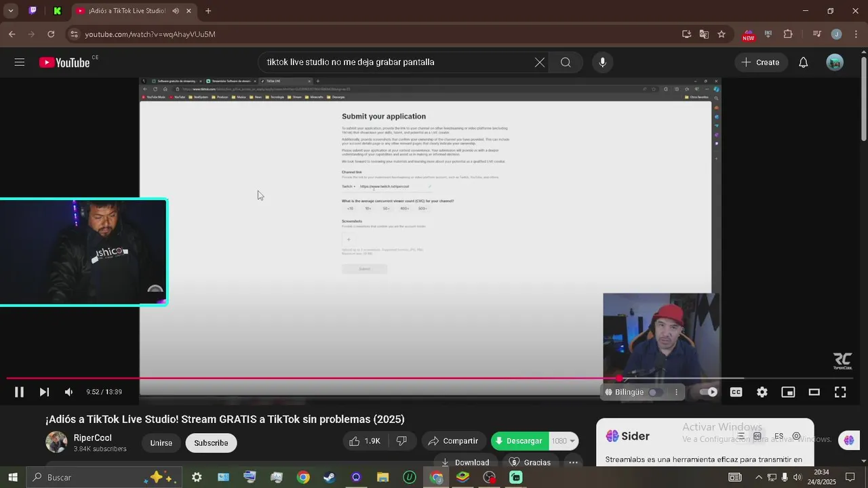Open the 1080 quality dropdown
Viewport: 868px width, 488px height.
[564, 441]
